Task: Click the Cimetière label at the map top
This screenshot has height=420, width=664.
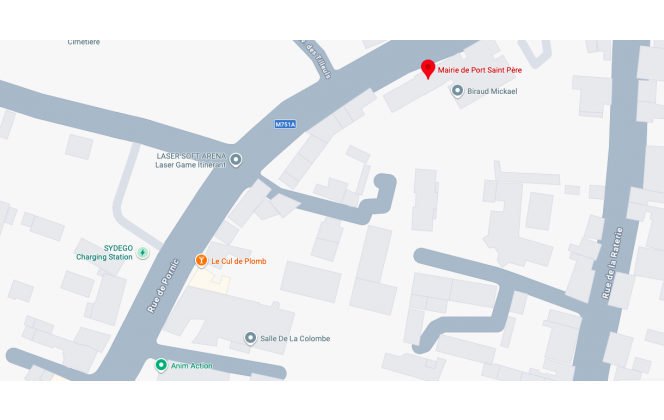Action: [x=84, y=42]
